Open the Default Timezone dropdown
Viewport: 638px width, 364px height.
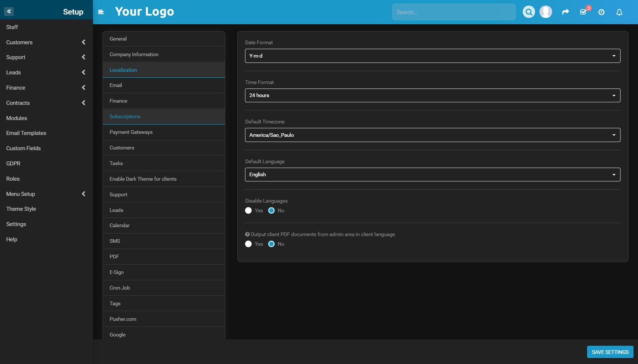point(432,135)
